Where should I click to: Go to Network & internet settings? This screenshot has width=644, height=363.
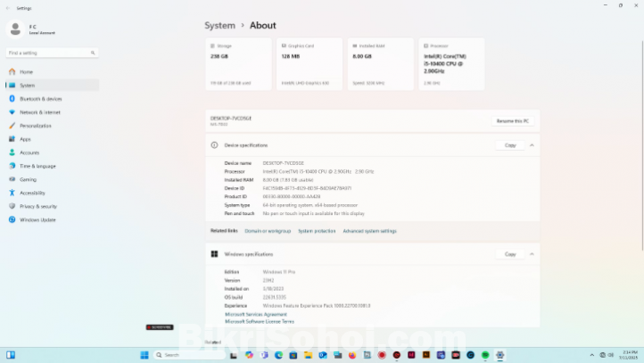40,112
